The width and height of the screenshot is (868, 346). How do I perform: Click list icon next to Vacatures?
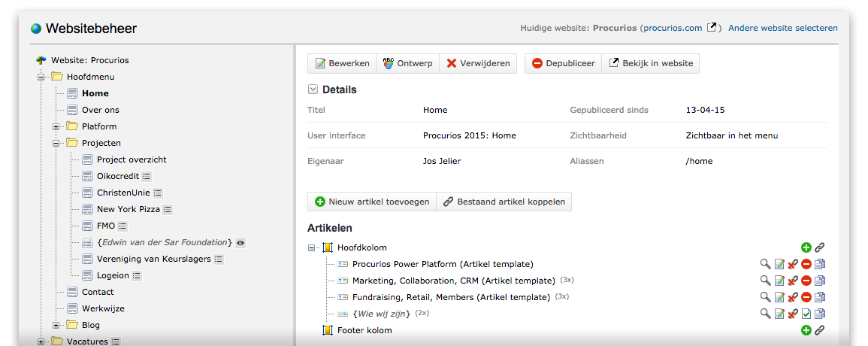[x=116, y=341]
